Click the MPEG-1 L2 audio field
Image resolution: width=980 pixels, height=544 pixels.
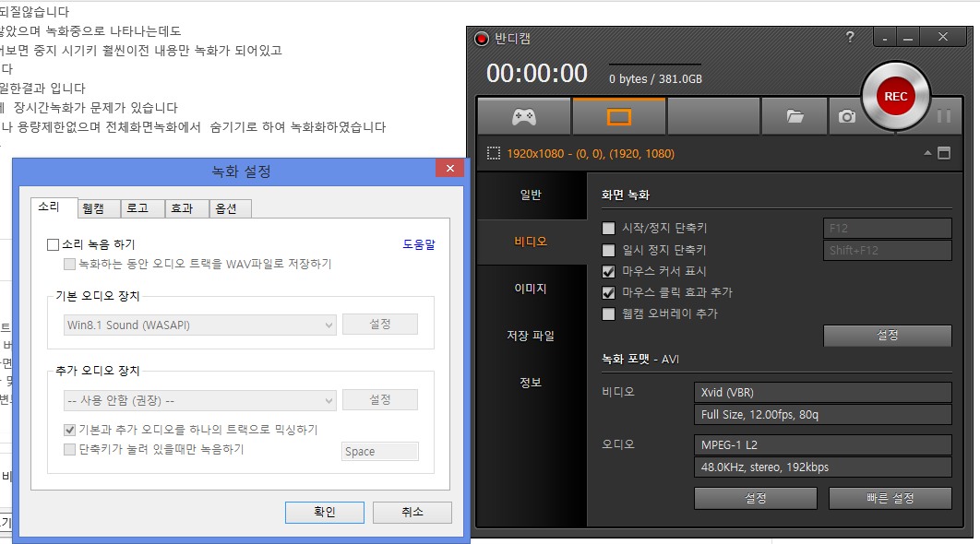pos(823,445)
